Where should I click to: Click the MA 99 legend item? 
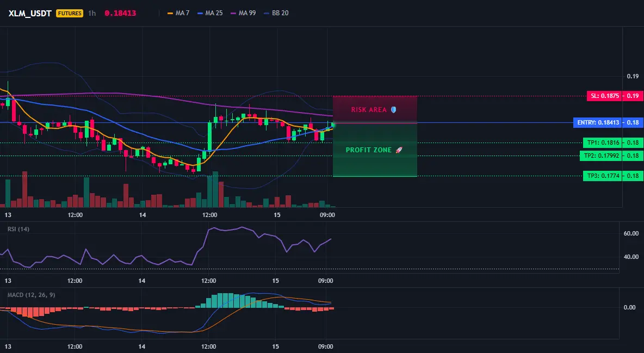coord(243,13)
